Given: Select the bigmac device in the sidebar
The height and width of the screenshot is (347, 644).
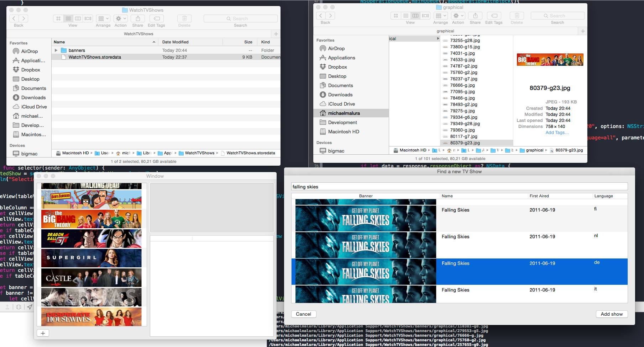Looking at the screenshot, I should pyautogui.click(x=29, y=154).
